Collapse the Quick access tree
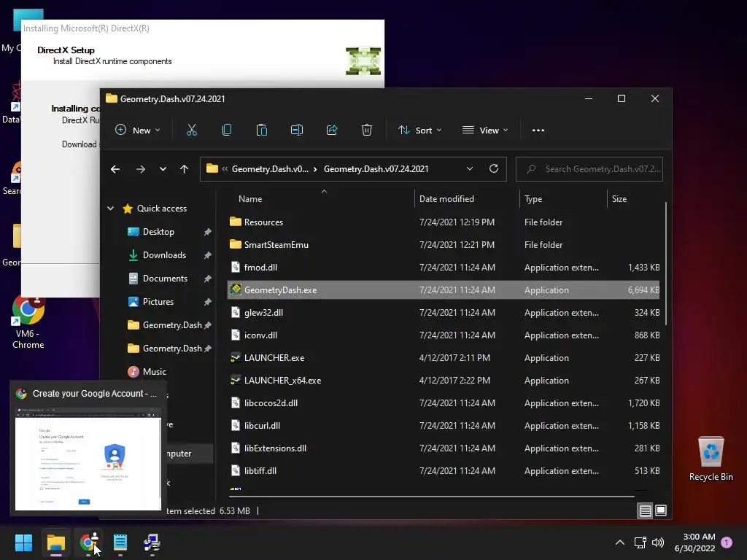The image size is (747, 560). click(x=111, y=208)
